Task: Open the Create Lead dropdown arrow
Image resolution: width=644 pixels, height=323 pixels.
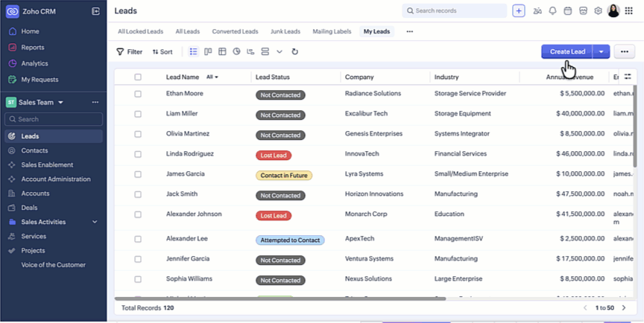Action: (x=602, y=51)
